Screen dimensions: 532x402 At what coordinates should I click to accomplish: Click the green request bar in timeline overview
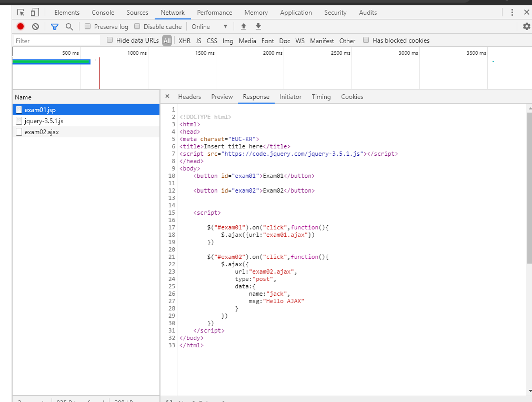tap(51, 62)
